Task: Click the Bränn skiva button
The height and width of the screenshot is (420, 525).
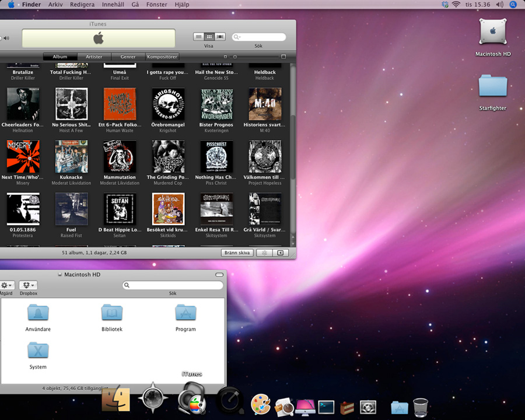Action: point(237,253)
